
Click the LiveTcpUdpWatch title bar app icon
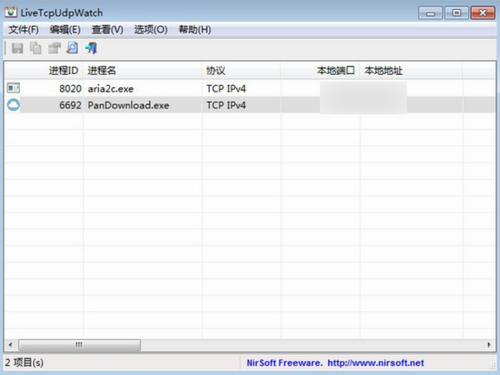pos(11,12)
